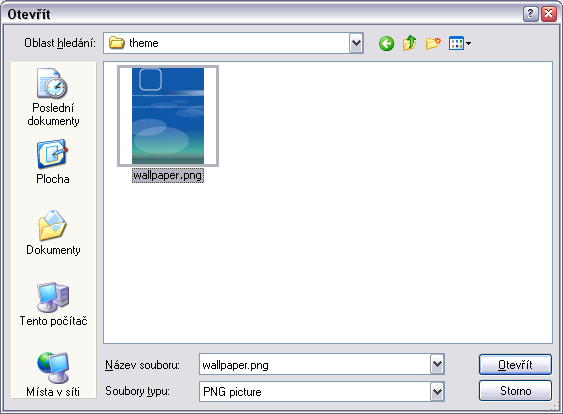The width and height of the screenshot is (563, 414).
Task: Select the wallpaper.png thumbnail image
Action: 168,116
